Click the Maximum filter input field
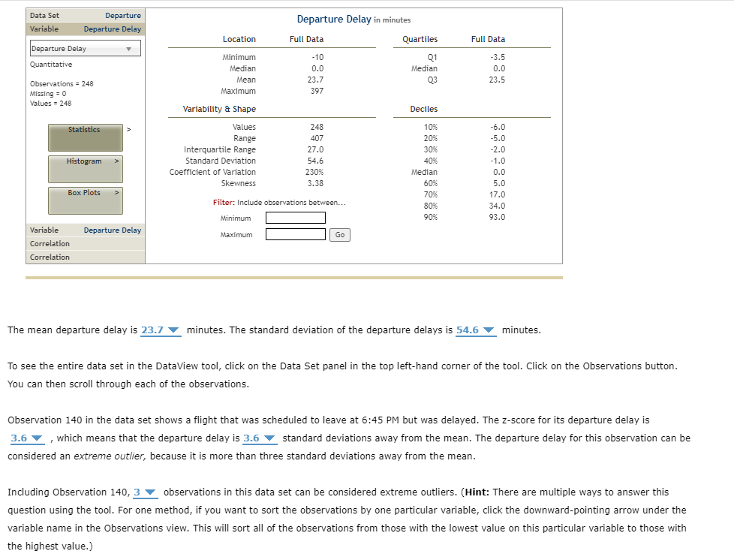The image size is (734, 560). [x=294, y=233]
